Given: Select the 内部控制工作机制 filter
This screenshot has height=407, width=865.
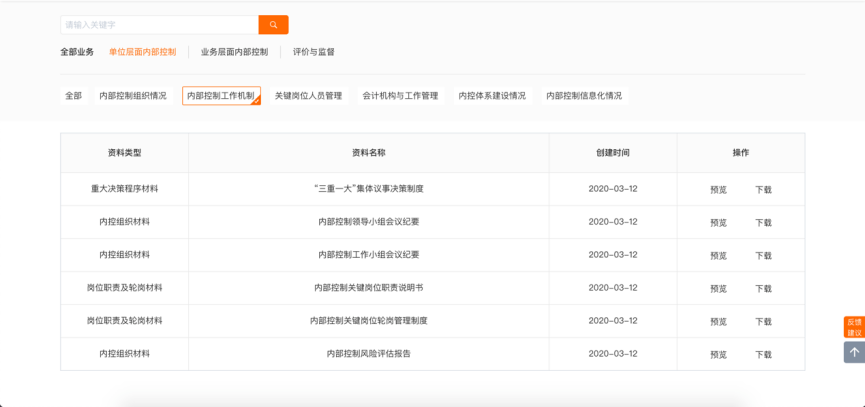Looking at the screenshot, I should pyautogui.click(x=221, y=96).
